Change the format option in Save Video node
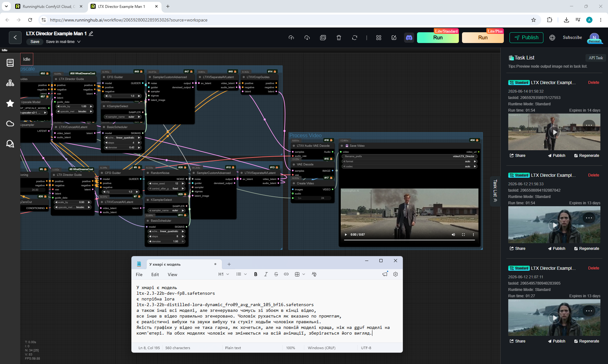The height and width of the screenshot is (364, 608). (x=409, y=161)
